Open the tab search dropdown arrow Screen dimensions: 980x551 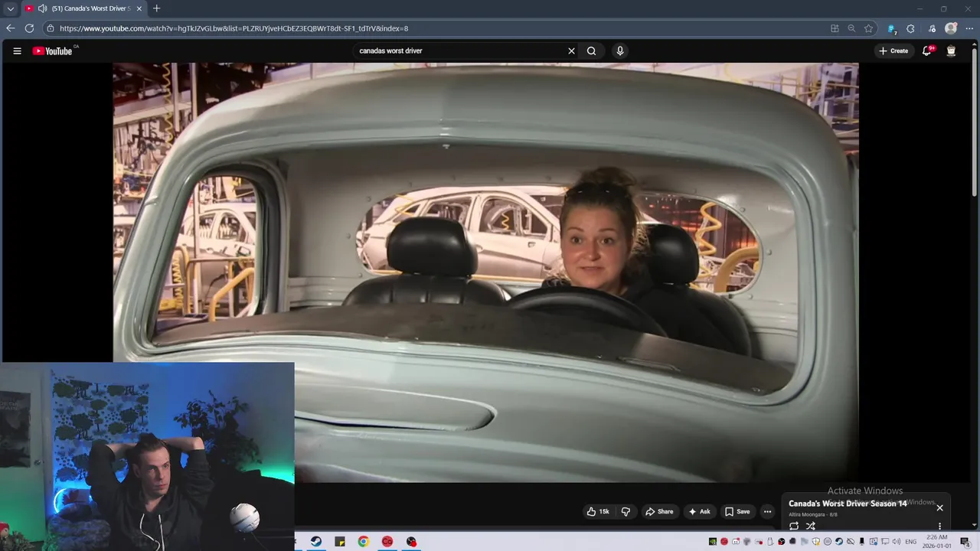click(x=10, y=8)
